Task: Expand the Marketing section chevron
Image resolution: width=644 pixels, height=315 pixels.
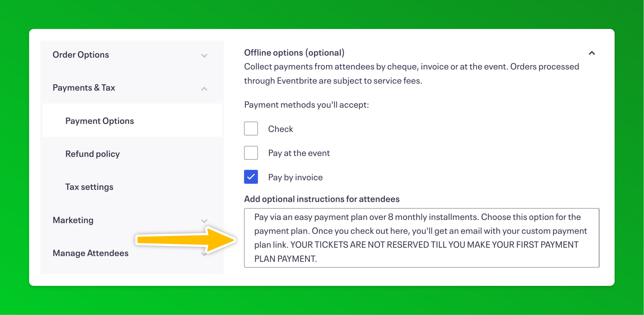Action: pyautogui.click(x=204, y=221)
